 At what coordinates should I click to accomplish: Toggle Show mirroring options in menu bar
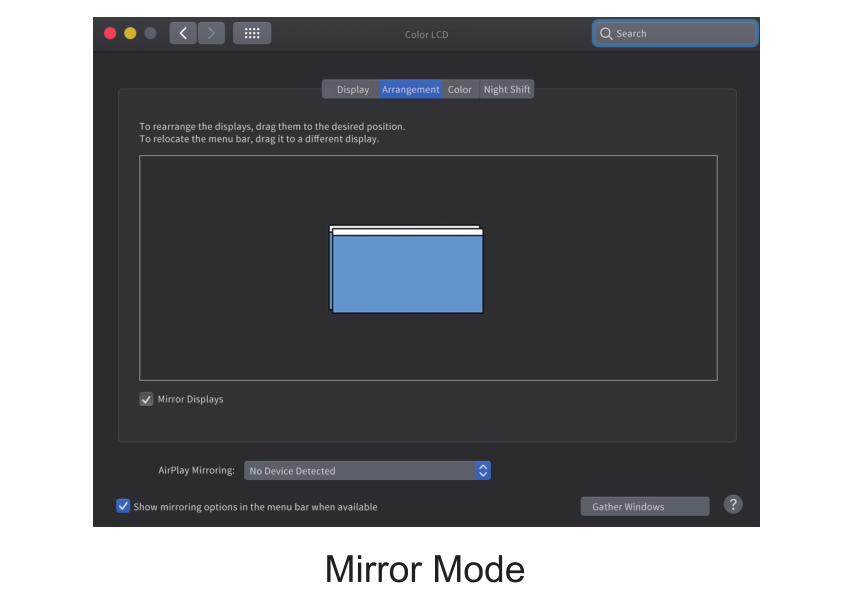coord(123,506)
